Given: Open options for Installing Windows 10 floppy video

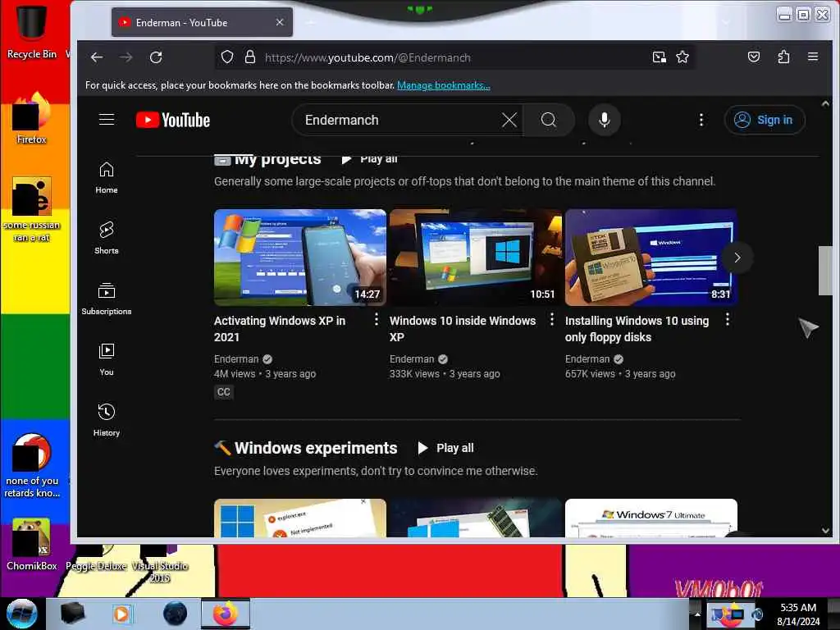Looking at the screenshot, I should 727,320.
